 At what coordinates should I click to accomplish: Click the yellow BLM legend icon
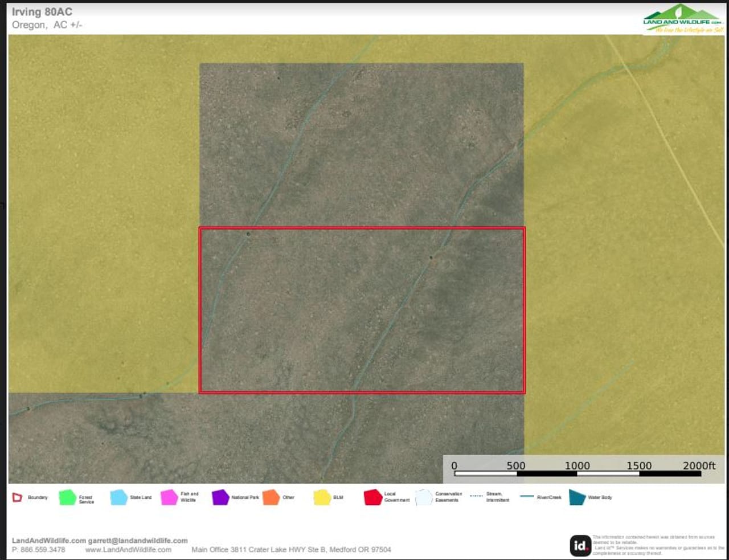(322, 497)
